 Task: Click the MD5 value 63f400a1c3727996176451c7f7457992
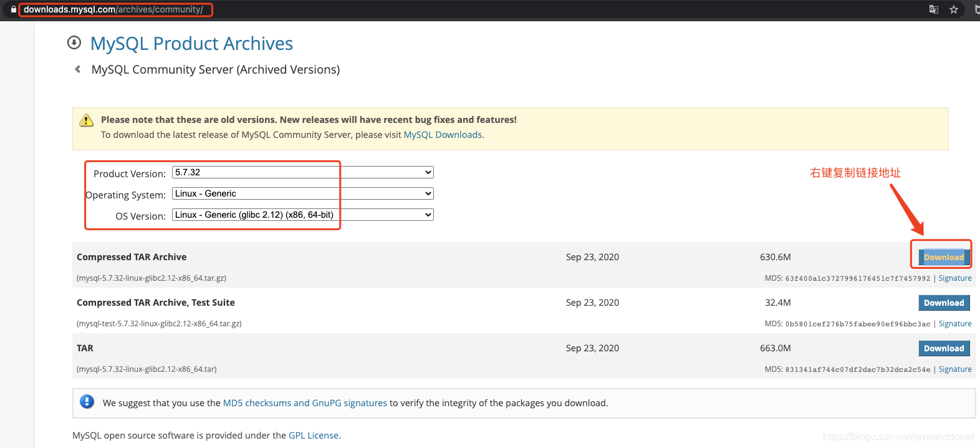858,279
